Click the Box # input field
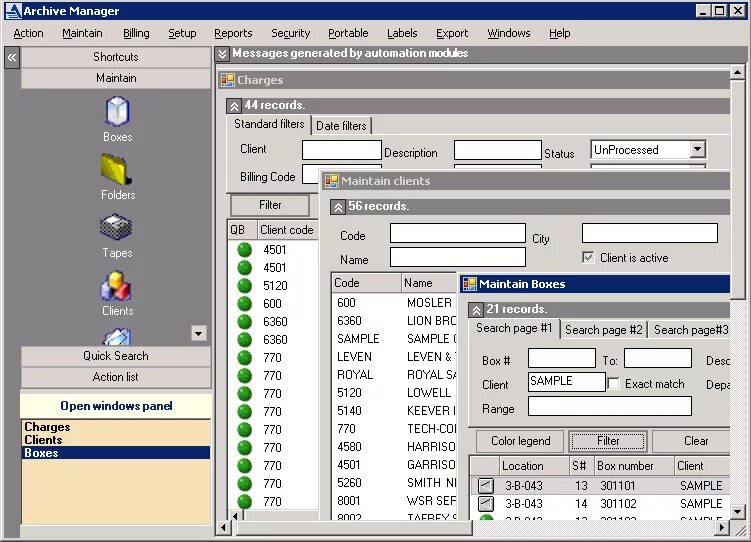The image size is (751, 542). [562, 358]
